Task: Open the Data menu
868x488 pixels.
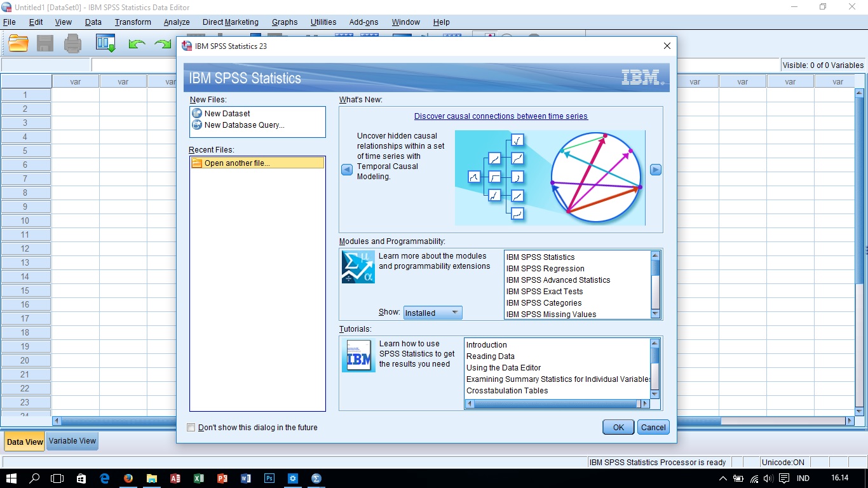Action: coord(93,22)
